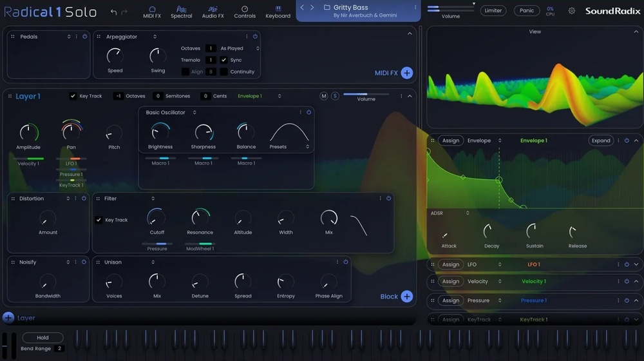
Task: Open preset menu dots beside Gritty Bass
Action: (x=415, y=7)
